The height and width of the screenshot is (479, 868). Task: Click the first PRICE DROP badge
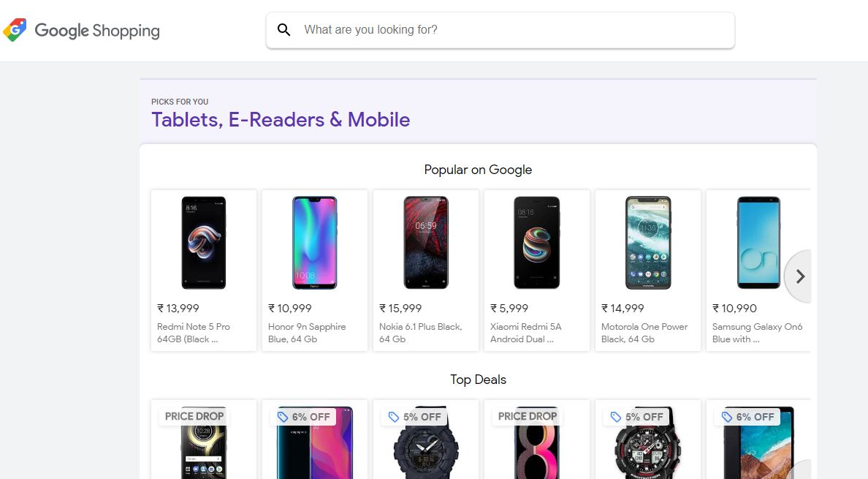(x=194, y=416)
